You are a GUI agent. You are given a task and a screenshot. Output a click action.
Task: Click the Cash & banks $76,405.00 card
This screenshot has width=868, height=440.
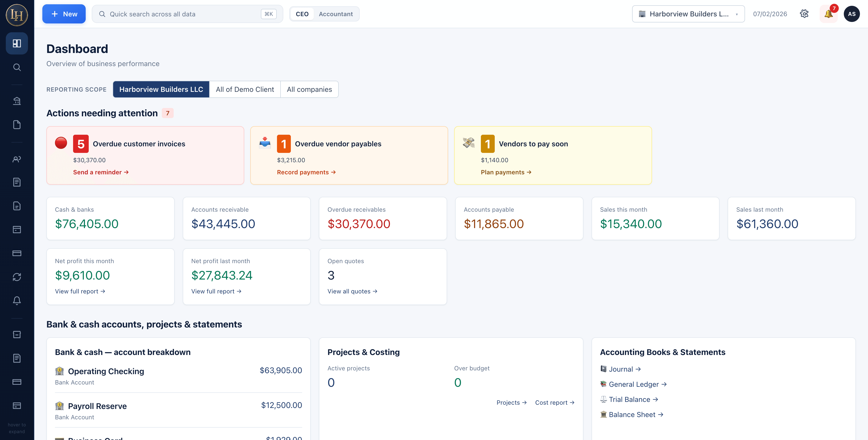(111, 218)
